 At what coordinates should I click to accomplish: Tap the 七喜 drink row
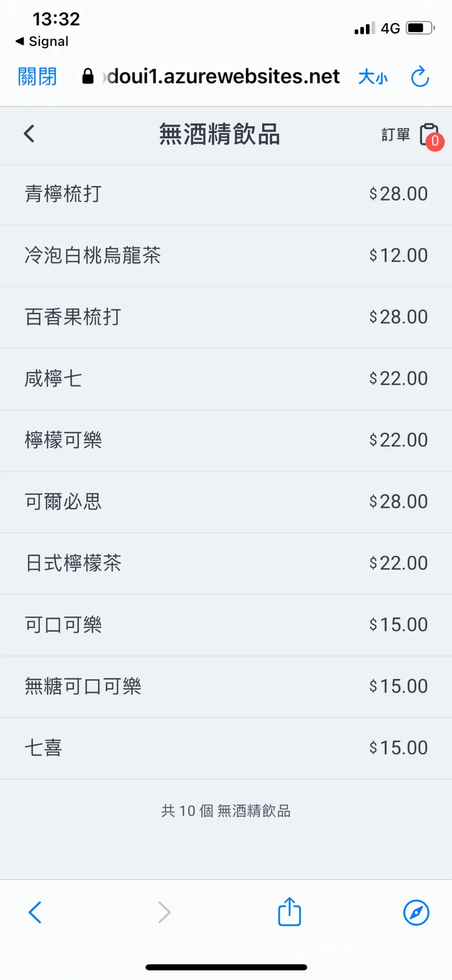tap(226, 748)
